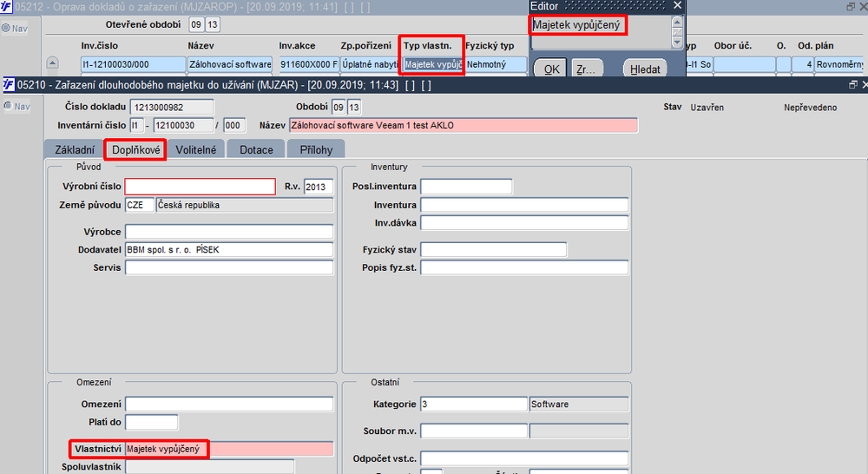Click the Inv.dávka field
Viewport: 868px width, 474px height.
pos(524,222)
